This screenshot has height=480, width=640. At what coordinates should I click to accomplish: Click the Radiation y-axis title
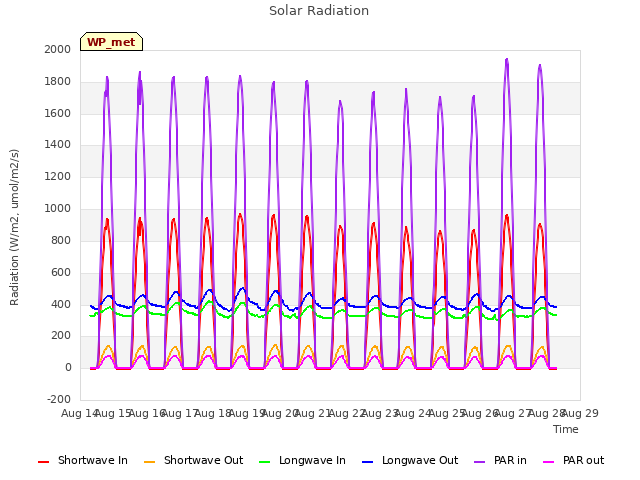[x=14, y=227]
